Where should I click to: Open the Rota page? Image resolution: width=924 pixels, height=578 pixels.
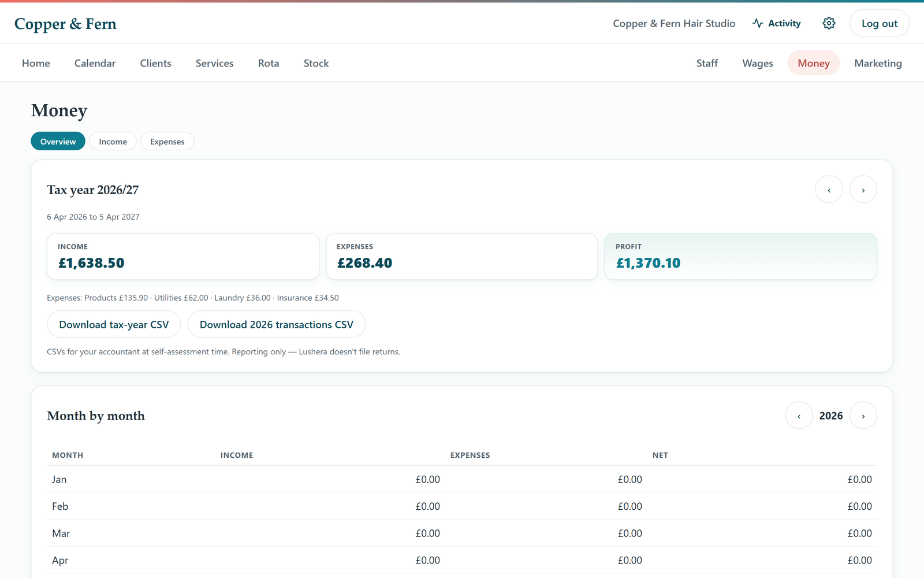(269, 63)
